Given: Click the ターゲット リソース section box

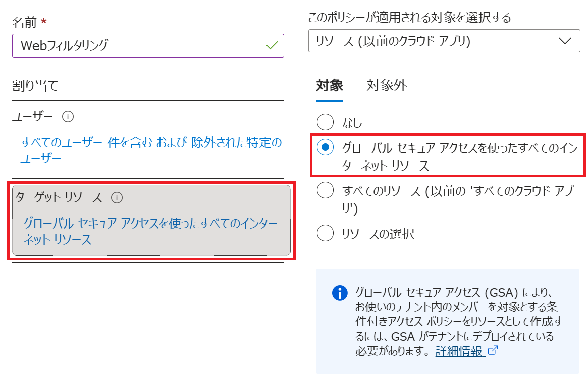Looking at the screenshot, I should point(151,221).
